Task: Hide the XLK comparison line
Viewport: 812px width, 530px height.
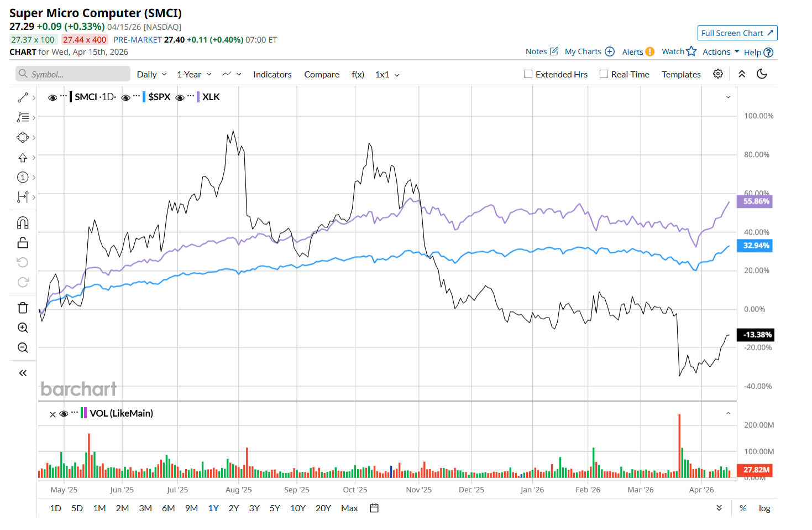Action: (180, 97)
